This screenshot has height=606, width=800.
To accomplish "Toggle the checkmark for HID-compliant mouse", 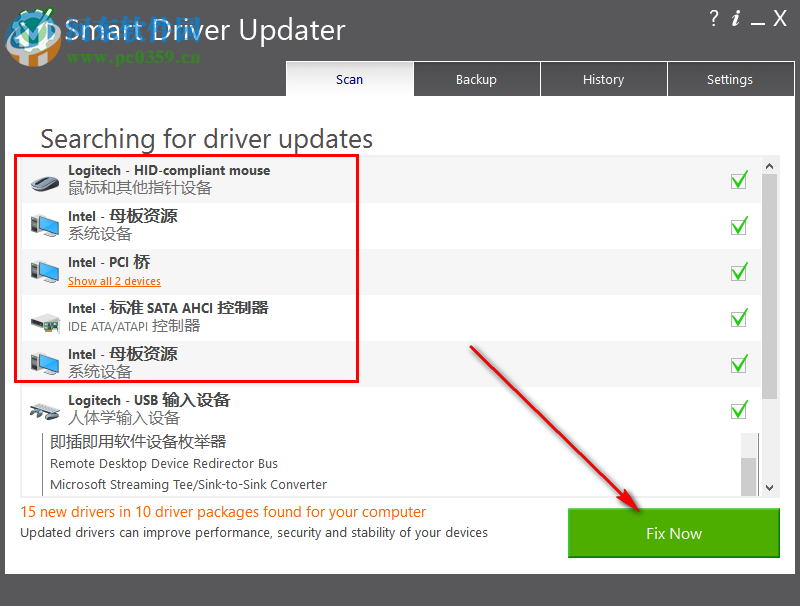I will 739,180.
